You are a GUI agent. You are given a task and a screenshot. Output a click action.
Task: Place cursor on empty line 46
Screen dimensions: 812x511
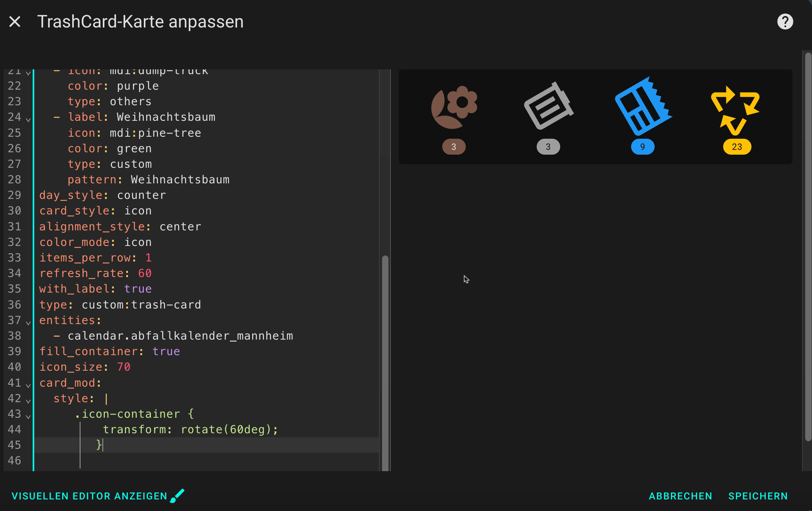pos(199,460)
